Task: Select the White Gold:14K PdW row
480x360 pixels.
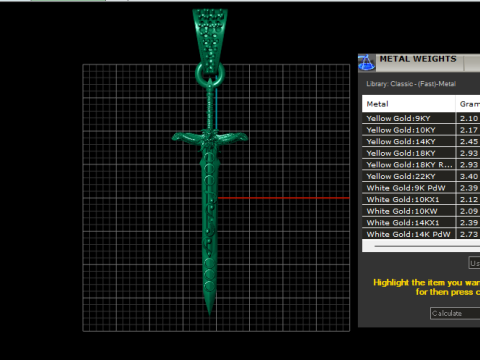Action: (421, 234)
